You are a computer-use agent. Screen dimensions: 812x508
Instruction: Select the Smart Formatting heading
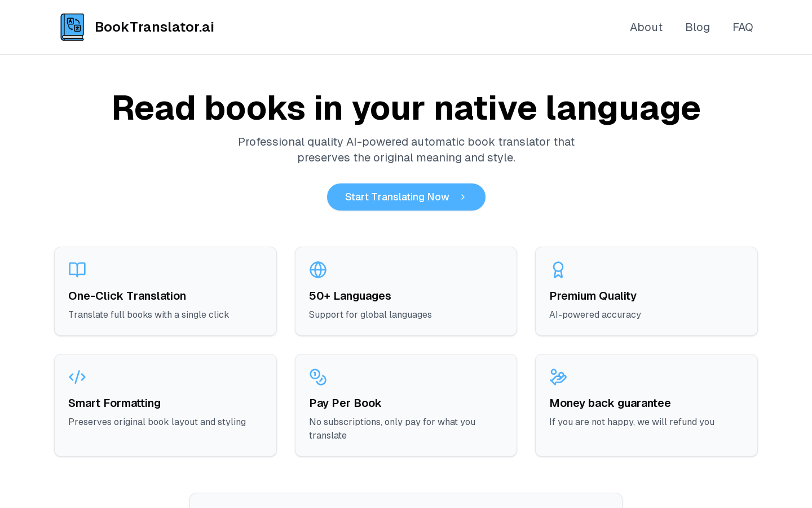(x=114, y=403)
